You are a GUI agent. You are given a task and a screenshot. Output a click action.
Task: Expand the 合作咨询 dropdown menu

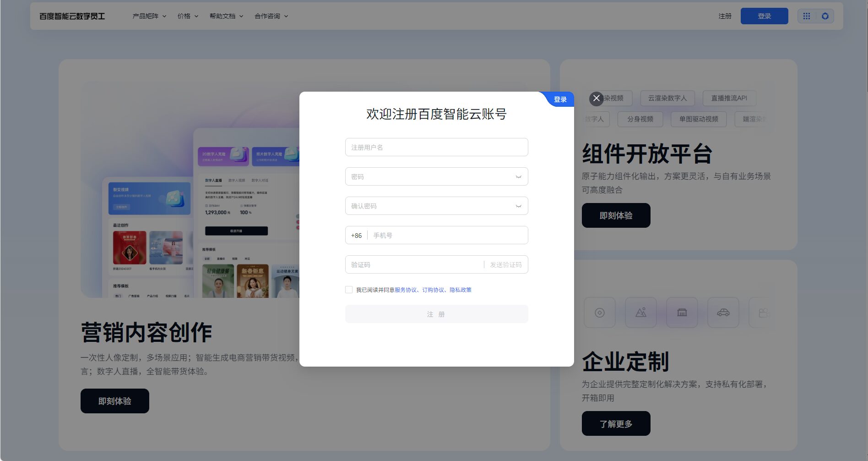click(x=271, y=16)
